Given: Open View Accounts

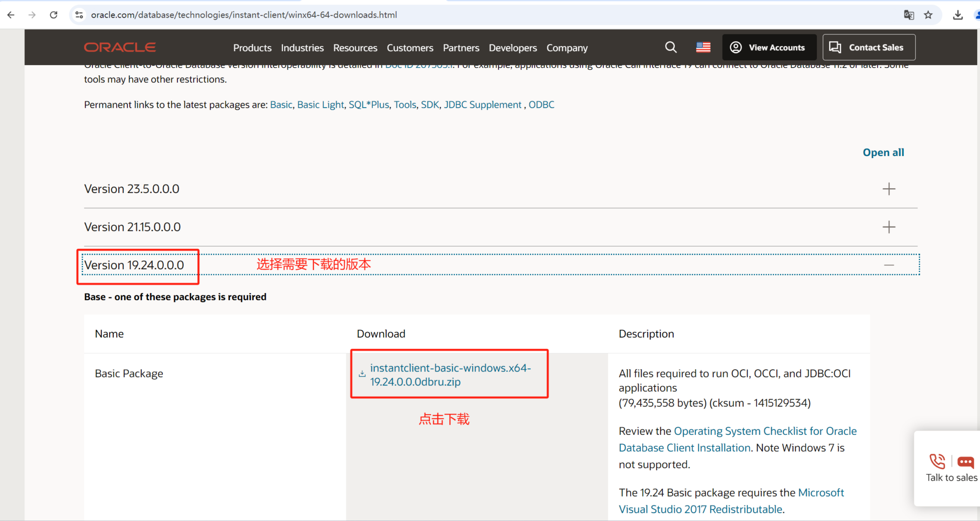Looking at the screenshot, I should (769, 47).
